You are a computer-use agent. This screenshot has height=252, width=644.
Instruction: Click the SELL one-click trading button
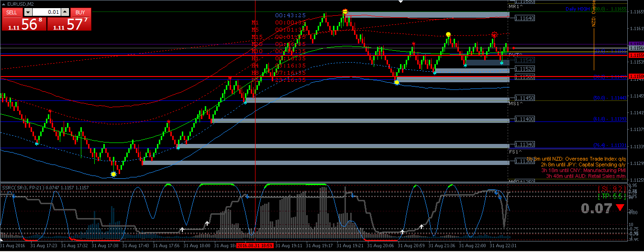coord(11,12)
